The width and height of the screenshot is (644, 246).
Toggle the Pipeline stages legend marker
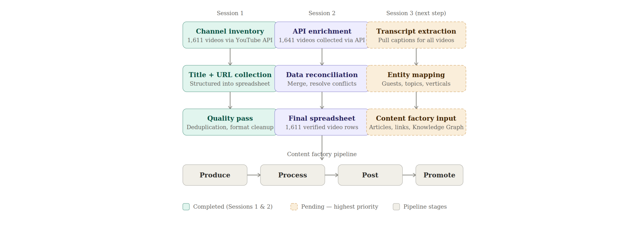point(397,207)
